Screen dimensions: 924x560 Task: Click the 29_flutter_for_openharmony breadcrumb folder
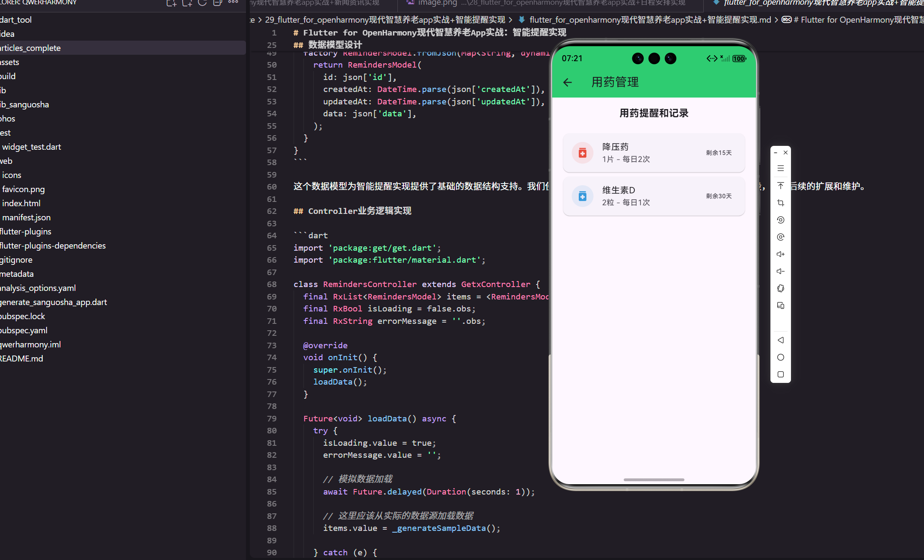pyautogui.click(x=385, y=20)
